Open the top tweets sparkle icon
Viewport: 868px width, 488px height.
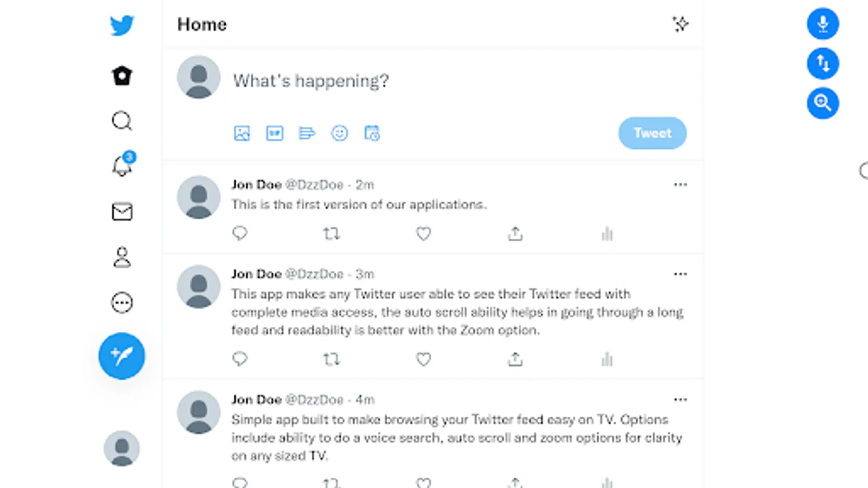coord(680,24)
